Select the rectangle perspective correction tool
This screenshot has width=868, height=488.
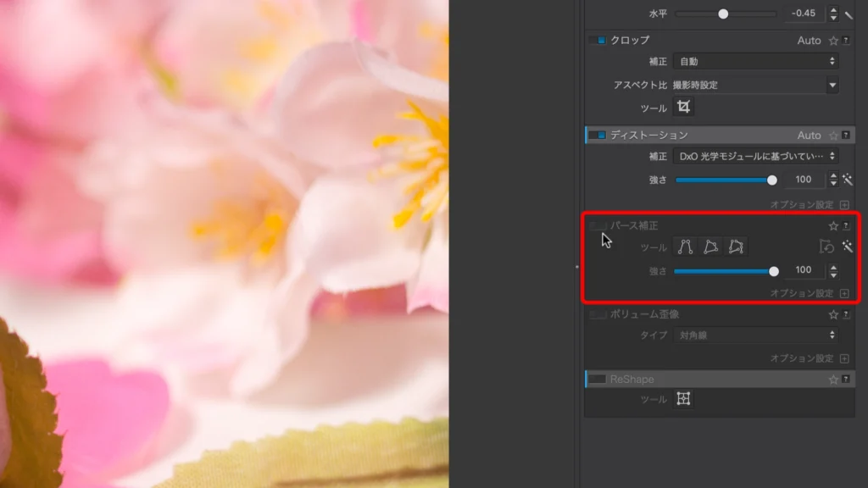click(711, 247)
